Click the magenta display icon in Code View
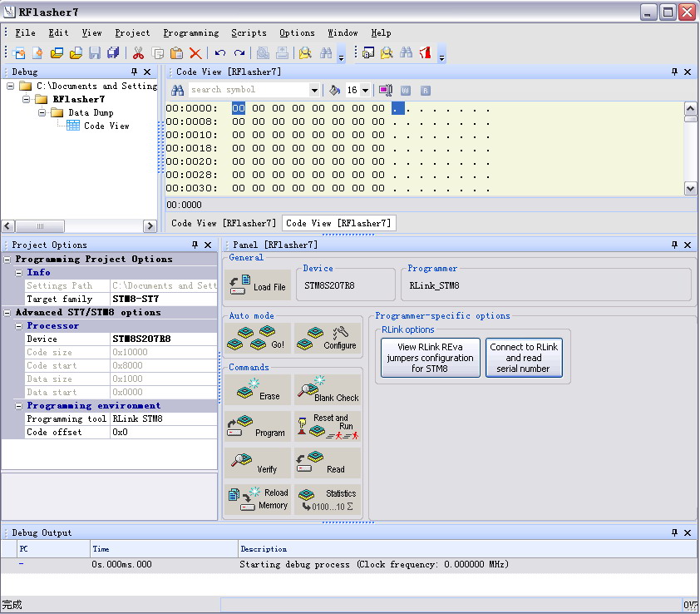Viewport: 700px width, 614px height. [x=385, y=90]
